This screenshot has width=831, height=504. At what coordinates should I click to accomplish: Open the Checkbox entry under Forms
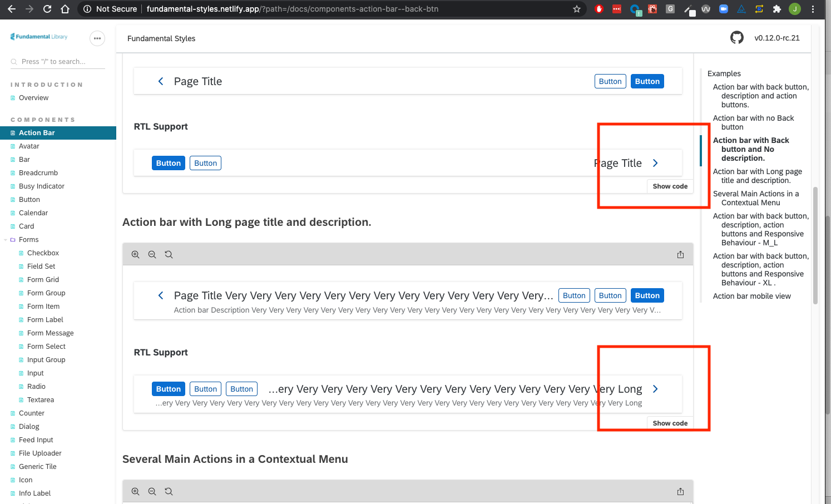42,253
